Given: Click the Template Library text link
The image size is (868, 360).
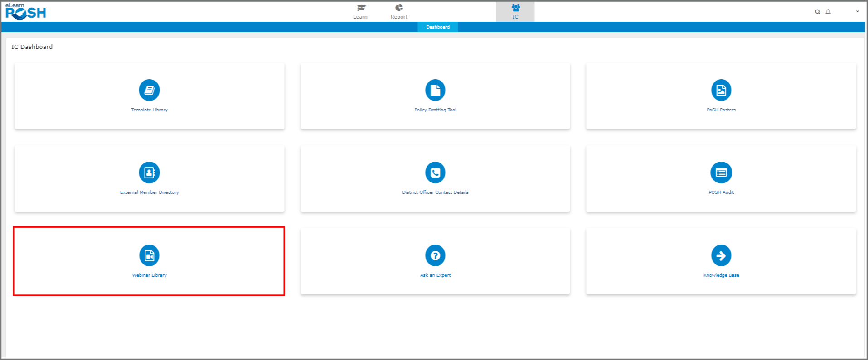Looking at the screenshot, I should [149, 110].
